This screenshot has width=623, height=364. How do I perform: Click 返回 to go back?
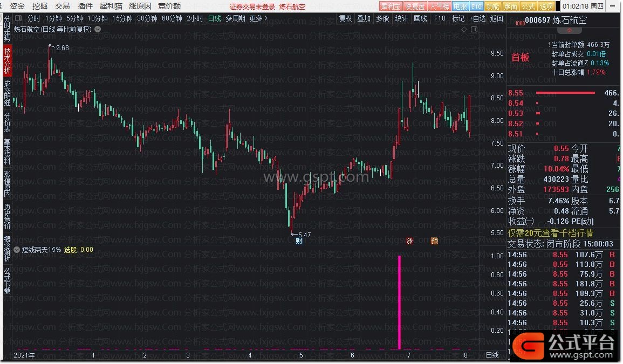(497, 18)
